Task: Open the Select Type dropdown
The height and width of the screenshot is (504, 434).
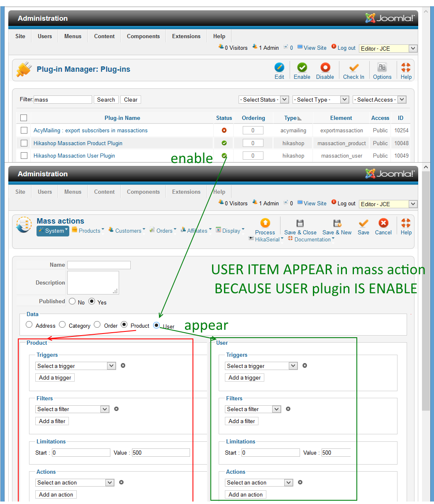Action: (x=321, y=100)
